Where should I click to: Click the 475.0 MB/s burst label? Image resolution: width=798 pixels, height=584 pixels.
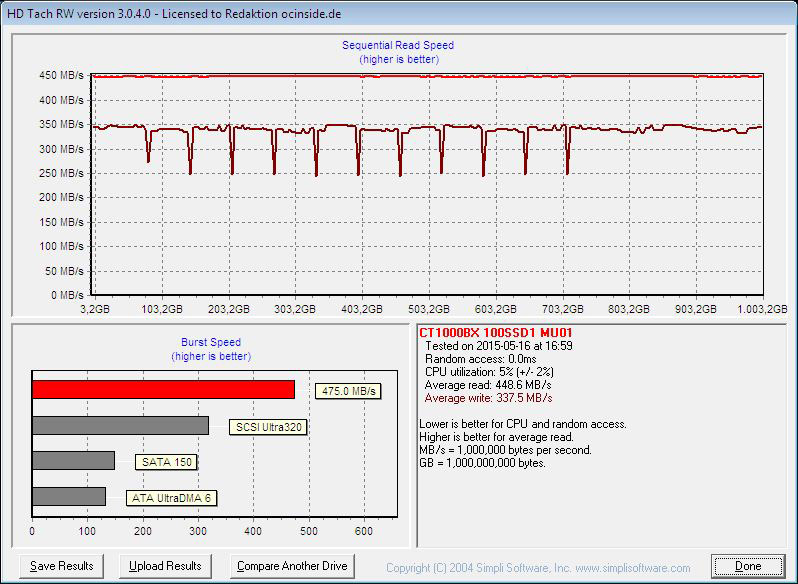tap(348, 391)
